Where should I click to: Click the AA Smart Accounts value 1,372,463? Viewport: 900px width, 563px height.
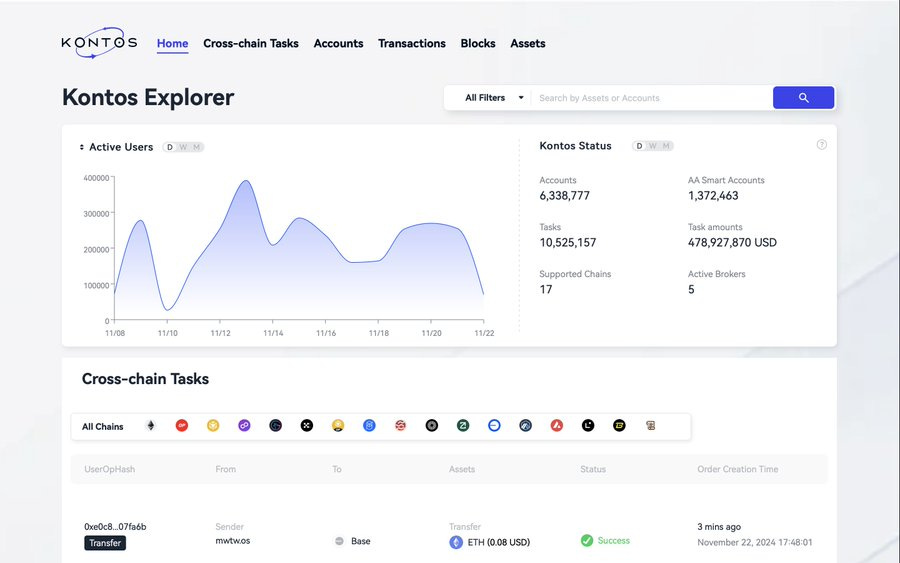pyautogui.click(x=713, y=196)
